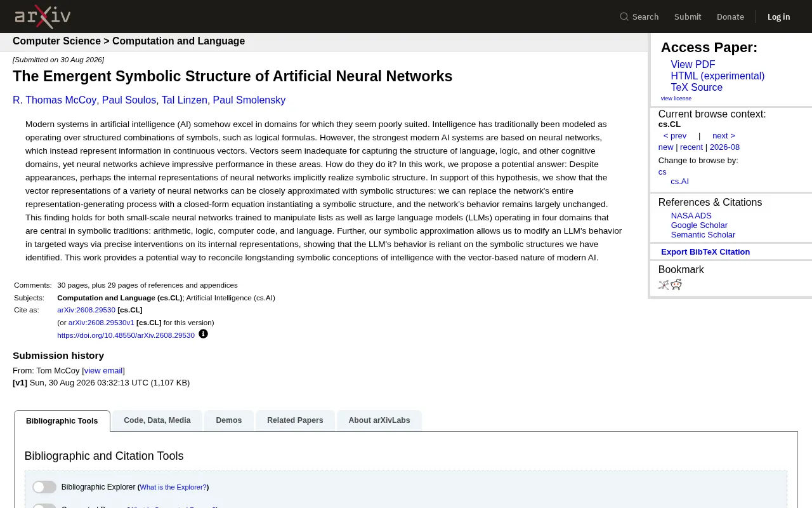
Task: Open Google Scholar link
Action: 699,225
